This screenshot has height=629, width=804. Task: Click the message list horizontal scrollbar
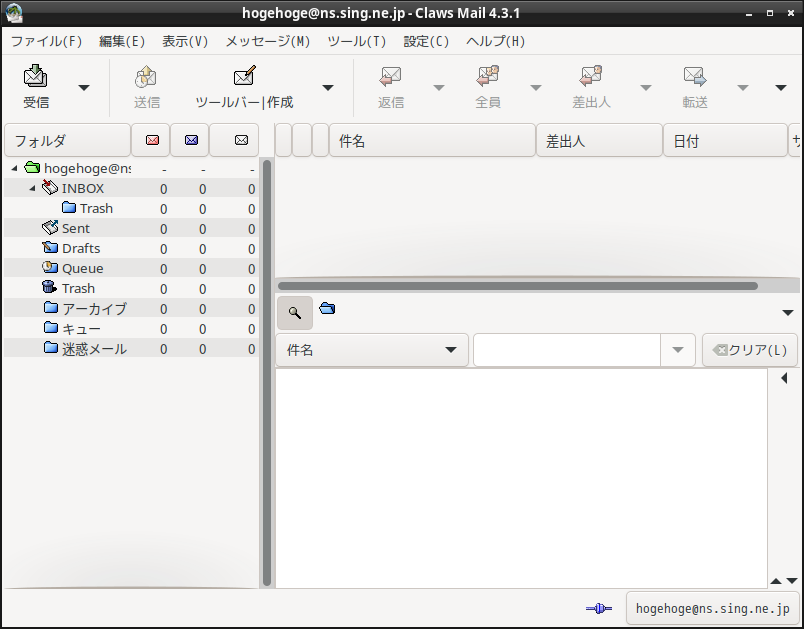coord(518,286)
